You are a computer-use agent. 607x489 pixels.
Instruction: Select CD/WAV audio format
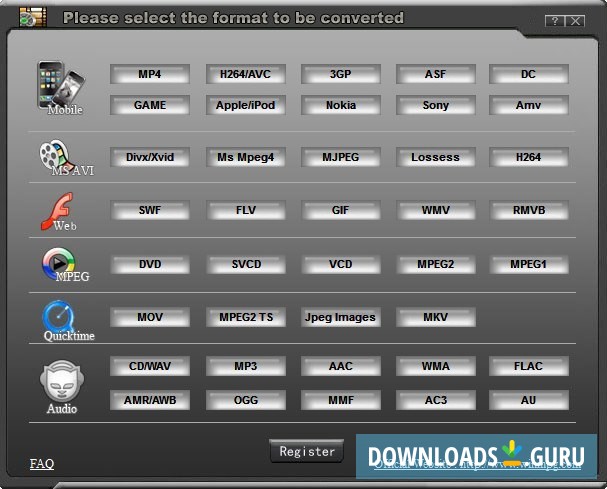tap(150, 366)
